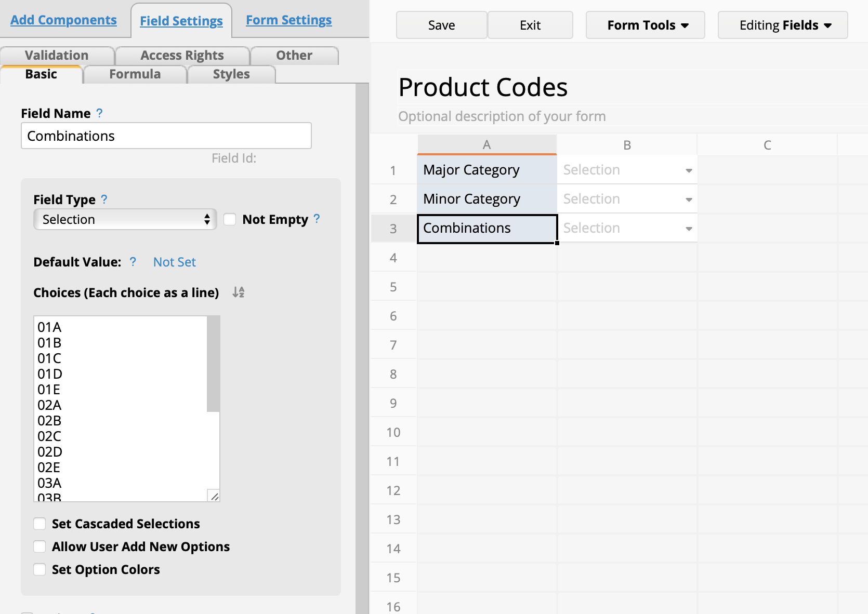Check Set Cascaded Selections
The width and height of the screenshot is (868, 614).
pos(40,524)
